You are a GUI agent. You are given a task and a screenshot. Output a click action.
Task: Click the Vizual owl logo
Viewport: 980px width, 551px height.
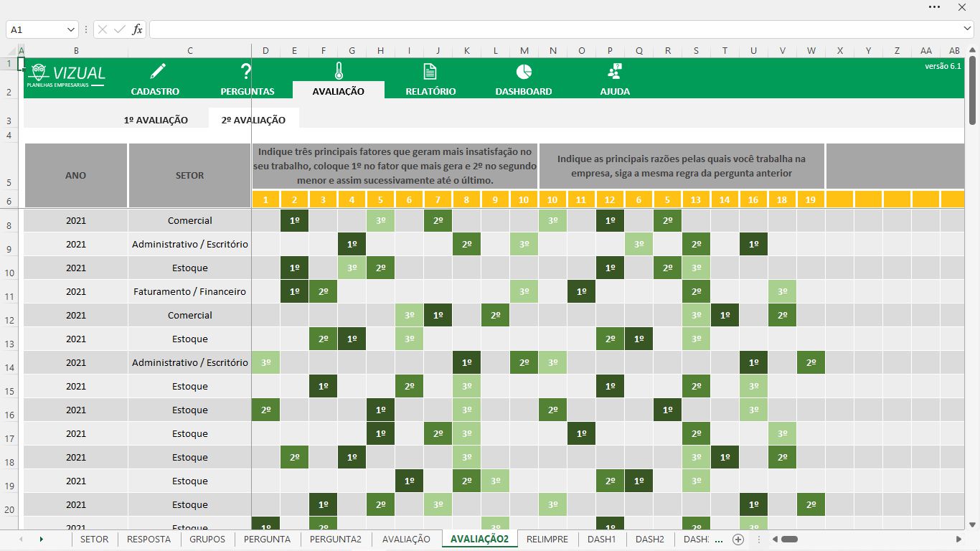coord(39,72)
